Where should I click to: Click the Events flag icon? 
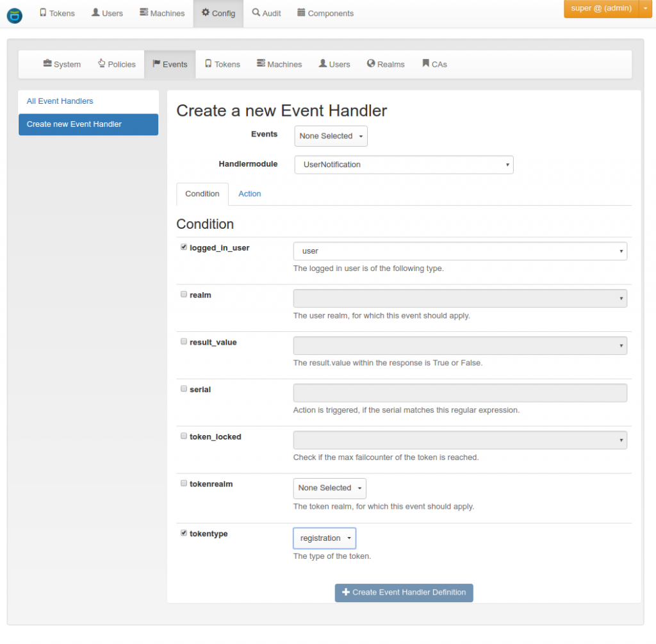coord(156,63)
